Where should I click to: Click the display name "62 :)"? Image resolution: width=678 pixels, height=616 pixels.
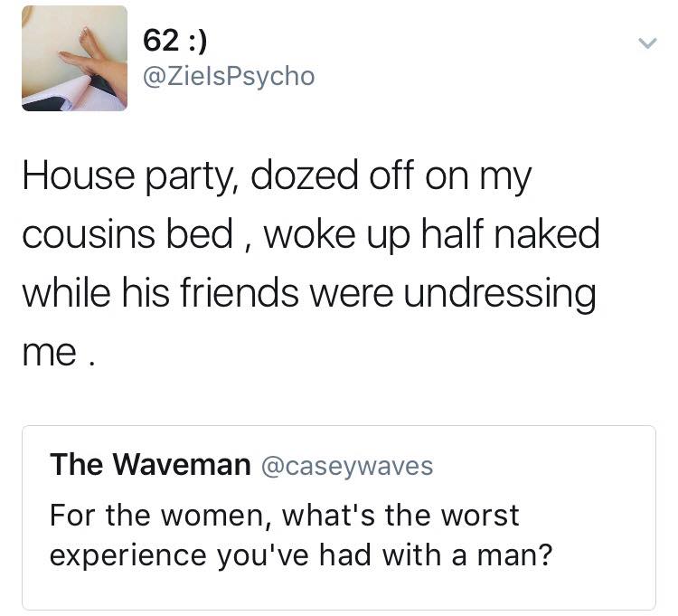tap(175, 41)
